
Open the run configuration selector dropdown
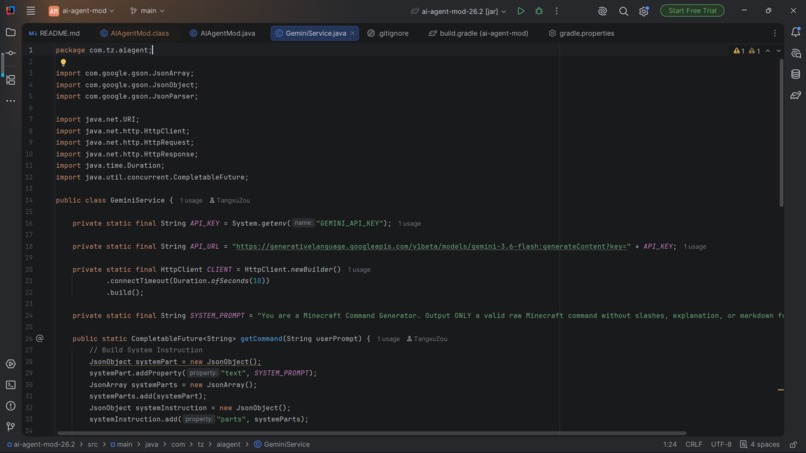(458, 11)
